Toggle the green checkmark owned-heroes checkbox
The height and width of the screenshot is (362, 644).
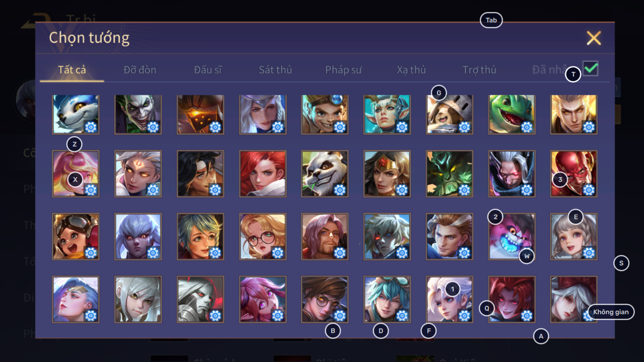click(590, 68)
